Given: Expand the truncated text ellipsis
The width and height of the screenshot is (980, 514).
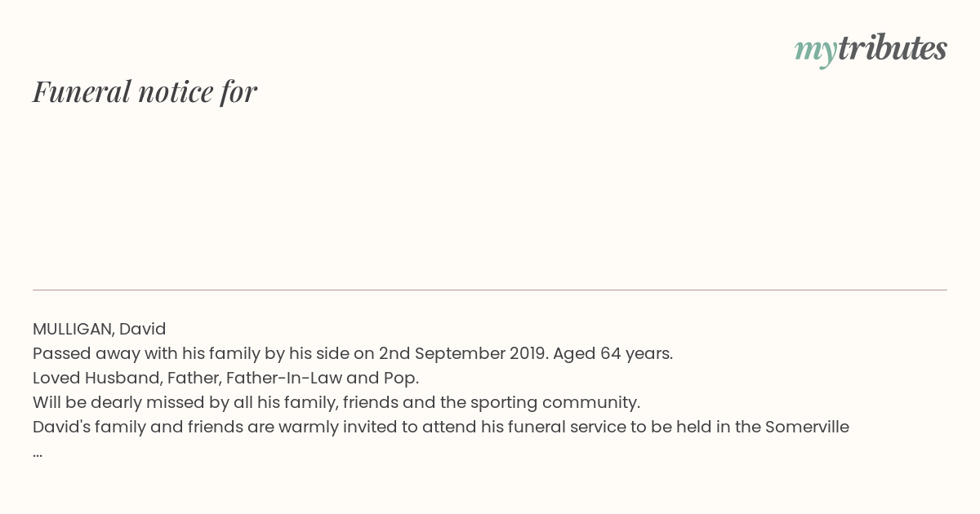Looking at the screenshot, I should point(38,454).
